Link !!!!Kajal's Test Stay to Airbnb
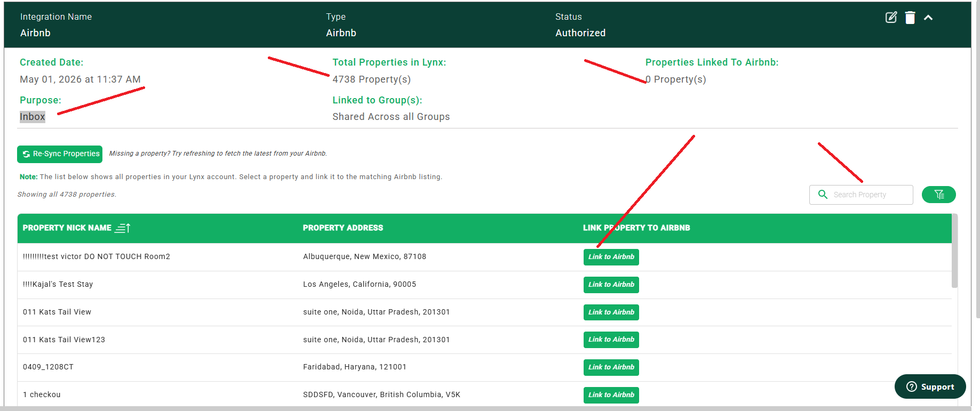This screenshot has width=980, height=411. click(611, 285)
